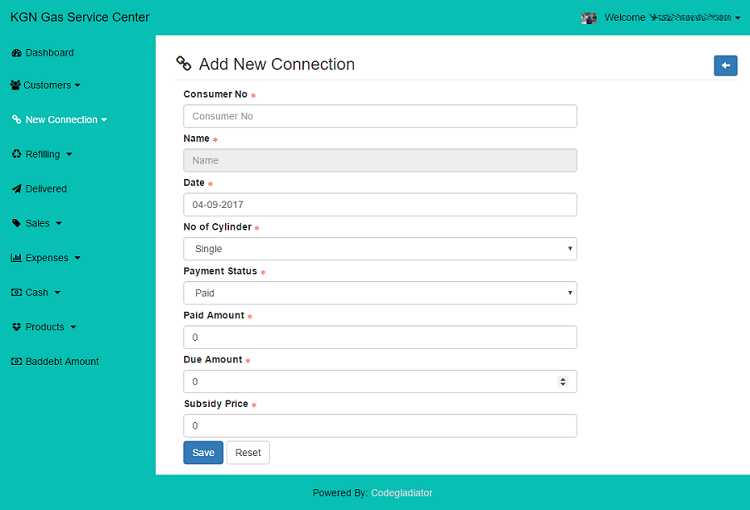
Task: Click the Date field showing 04-09-2017
Action: click(380, 205)
